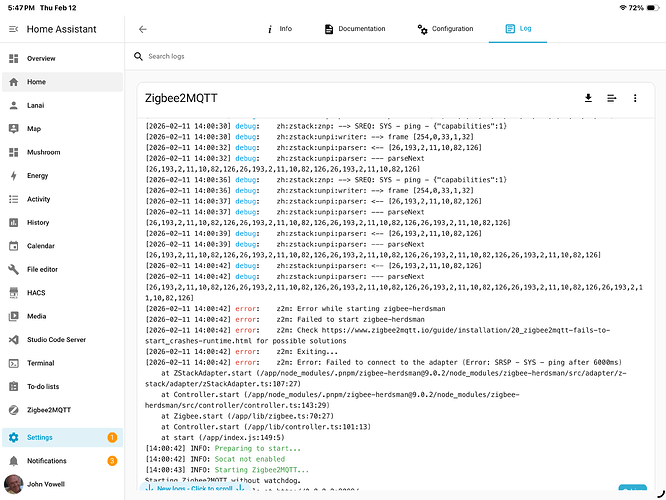666x500 pixels.
Task: Open the Activity list icon
Action: click(x=14, y=199)
